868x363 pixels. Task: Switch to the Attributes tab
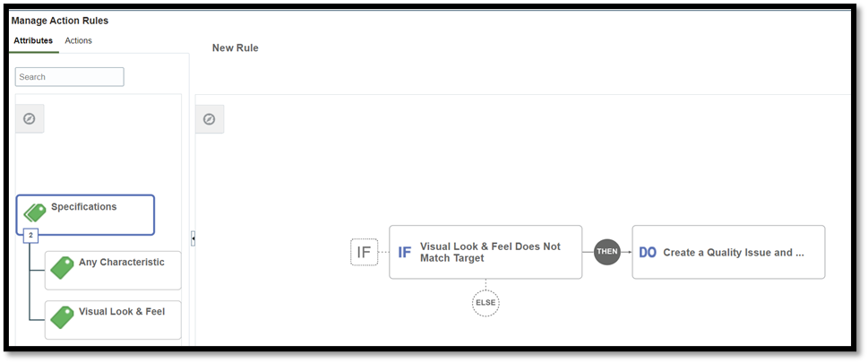point(33,40)
